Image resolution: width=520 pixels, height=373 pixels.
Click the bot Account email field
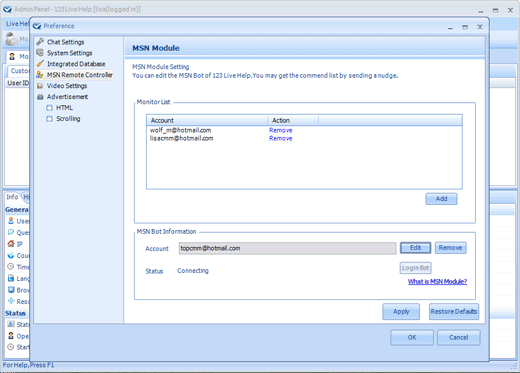287,248
